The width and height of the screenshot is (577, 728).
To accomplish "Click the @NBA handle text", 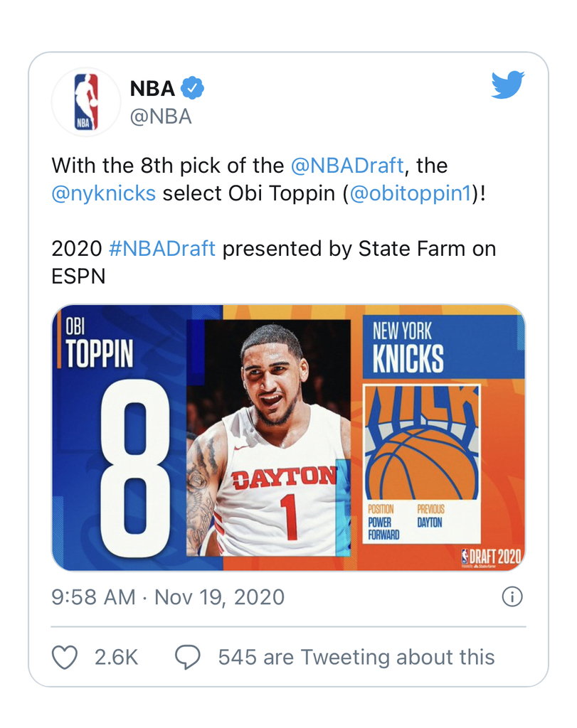I will coord(161,117).
